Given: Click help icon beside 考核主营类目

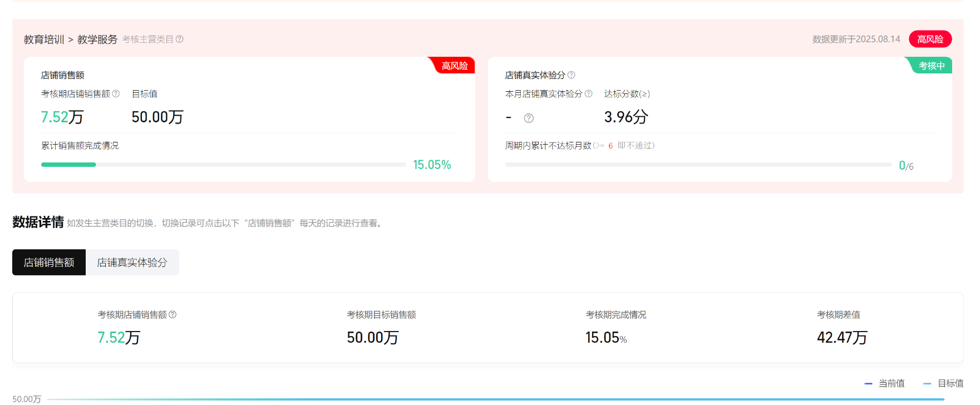Looking at the screenshot, I should (x=180, y=39).
